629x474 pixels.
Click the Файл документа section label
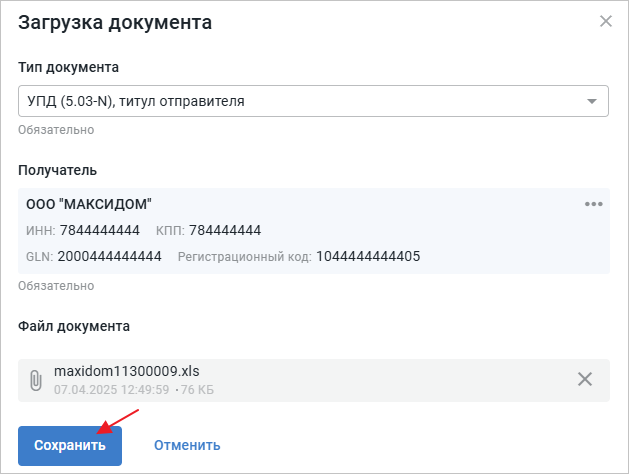(74, 326)
